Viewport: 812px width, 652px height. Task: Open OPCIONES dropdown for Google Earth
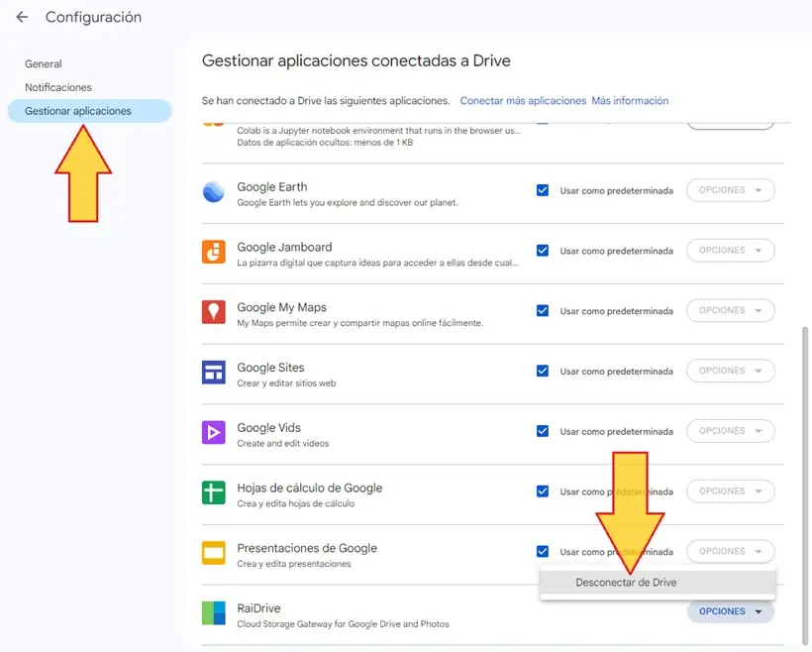click(730, 190)
